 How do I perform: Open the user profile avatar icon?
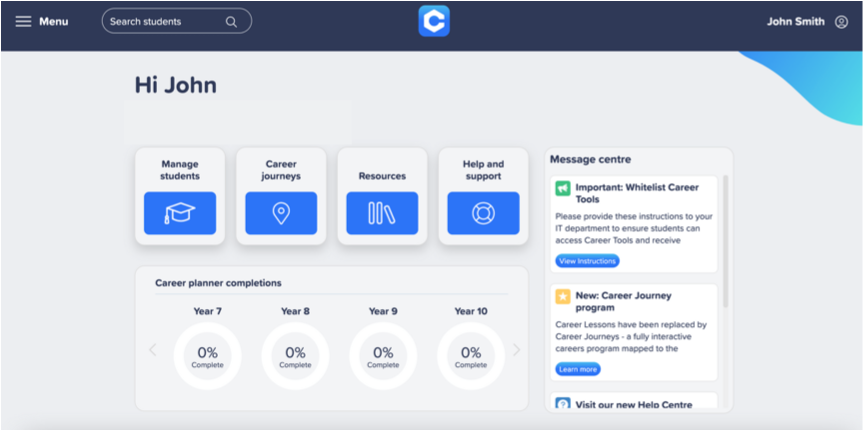point(841,22)
